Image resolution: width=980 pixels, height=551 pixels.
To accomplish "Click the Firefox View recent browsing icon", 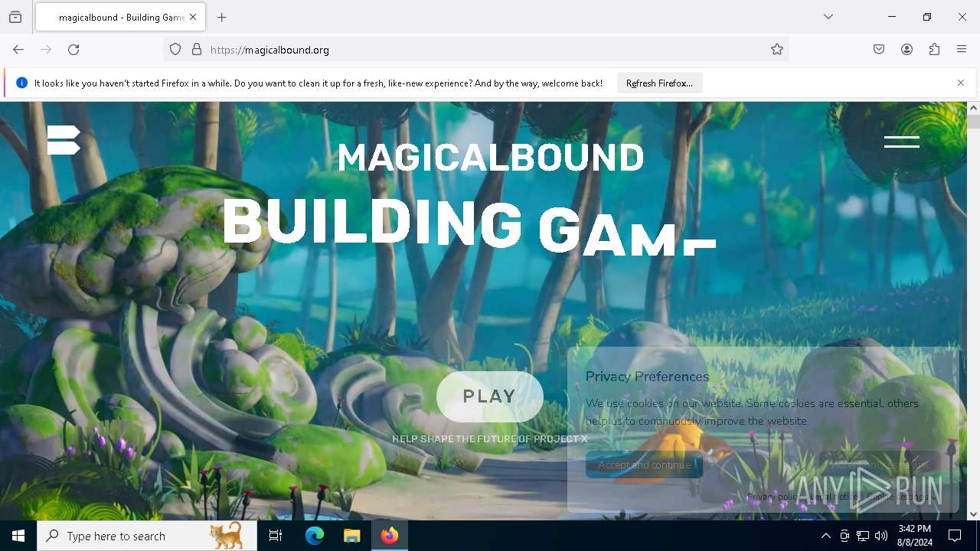I will click(x=15, y=17).
